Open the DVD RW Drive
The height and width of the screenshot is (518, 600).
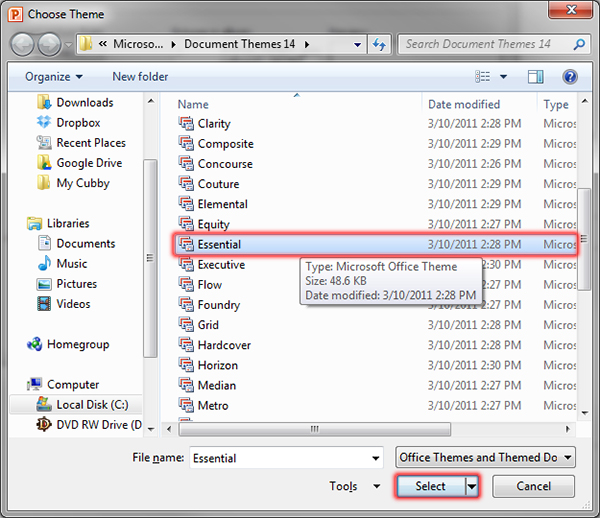coord(89,425)
